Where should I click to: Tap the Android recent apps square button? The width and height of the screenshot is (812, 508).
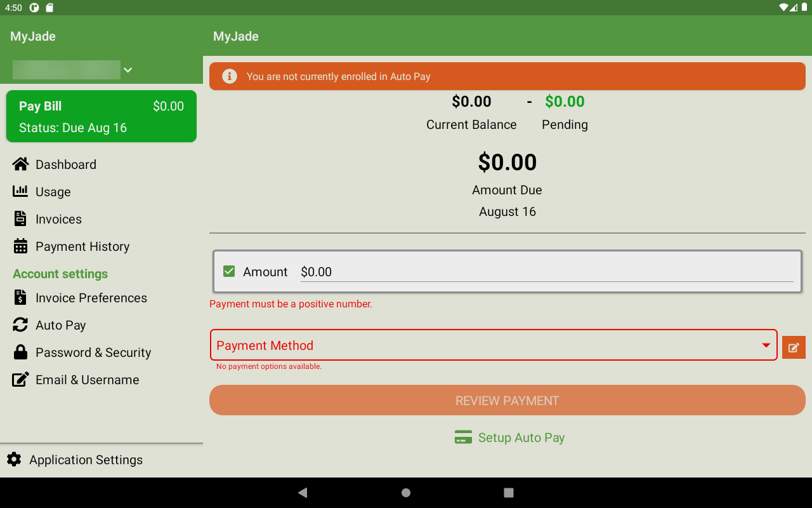tap(508, 493)
